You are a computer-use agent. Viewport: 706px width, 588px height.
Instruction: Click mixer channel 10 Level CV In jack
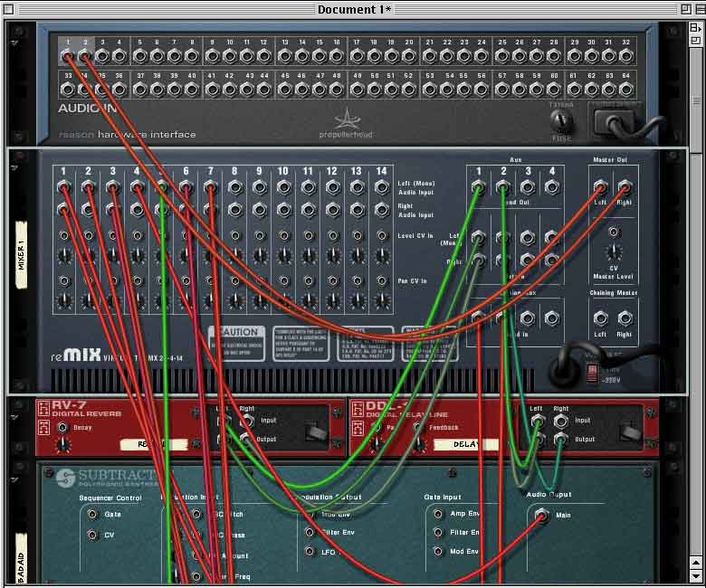click(283, 235)
